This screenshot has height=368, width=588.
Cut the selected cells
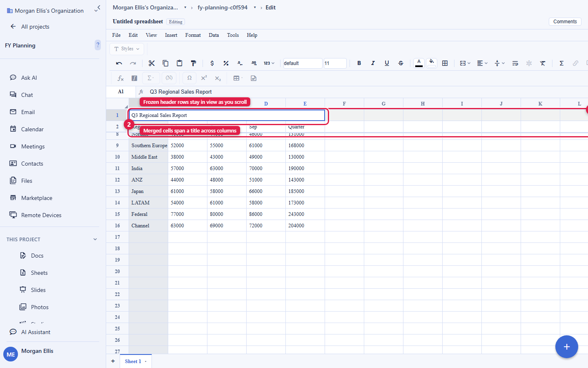point(151,63)
